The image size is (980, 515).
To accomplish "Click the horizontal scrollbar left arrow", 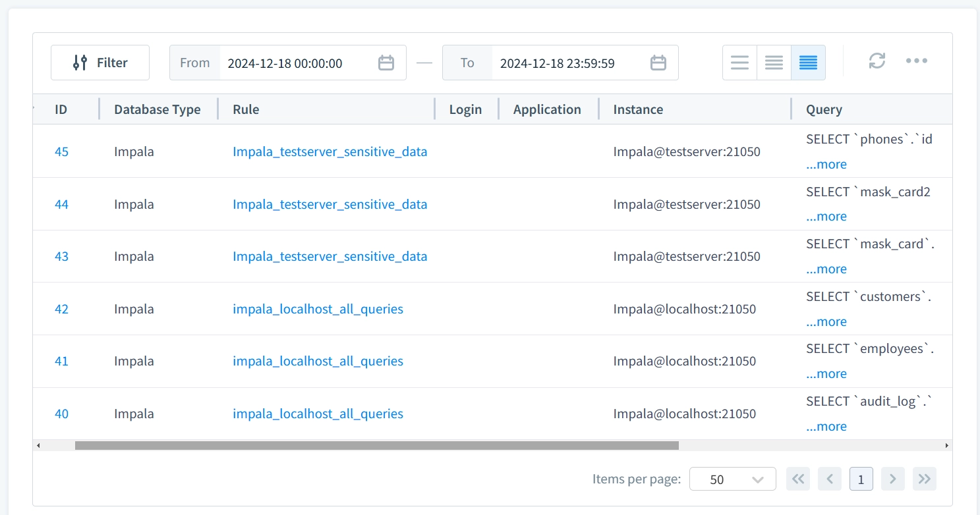I will [x=38, y=445].
